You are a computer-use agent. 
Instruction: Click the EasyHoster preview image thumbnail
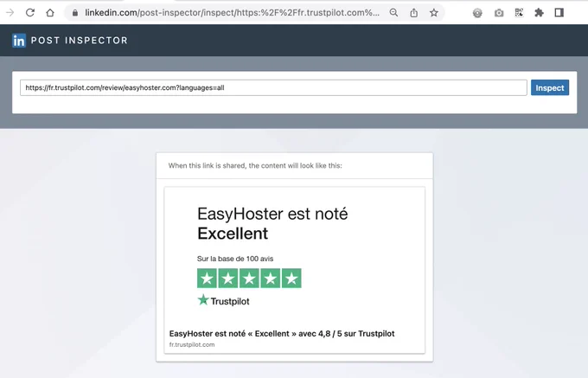click(294, 255)
